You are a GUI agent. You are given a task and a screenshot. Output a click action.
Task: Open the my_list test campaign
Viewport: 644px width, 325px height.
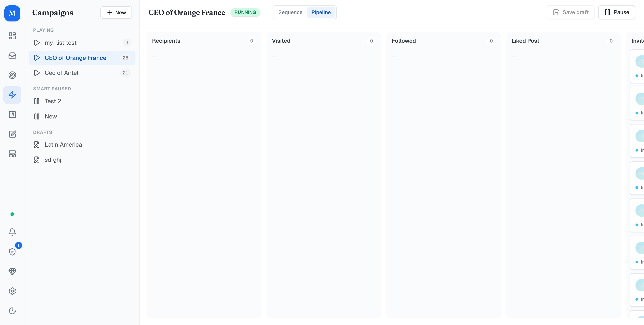tap(82, 43)
